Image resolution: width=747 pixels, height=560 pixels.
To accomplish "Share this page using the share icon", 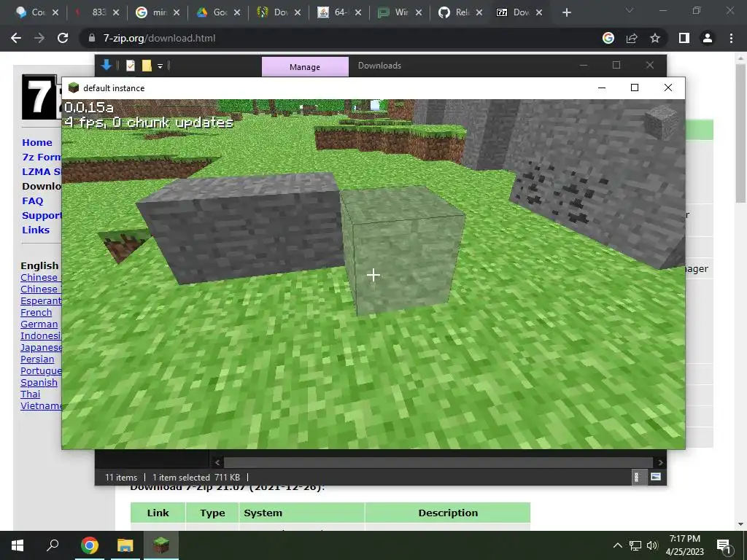I will 632,38.
